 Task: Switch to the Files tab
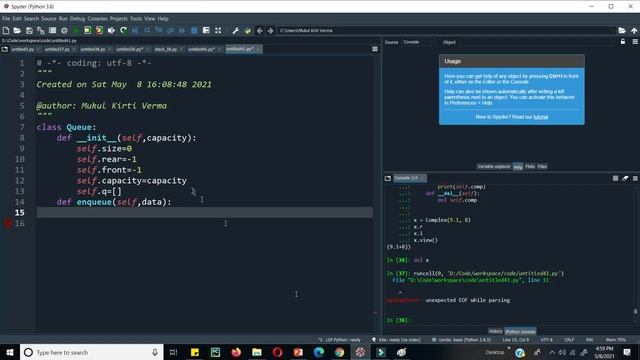[542, 167]
